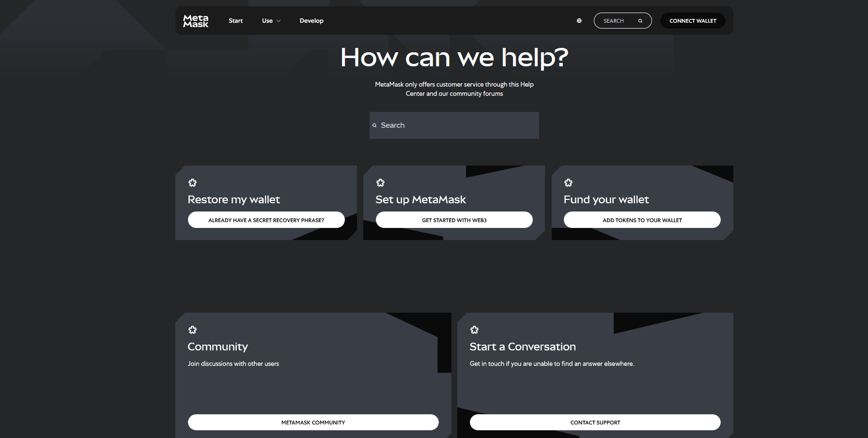Expand the Use dropdown chevron

[279, 21]
